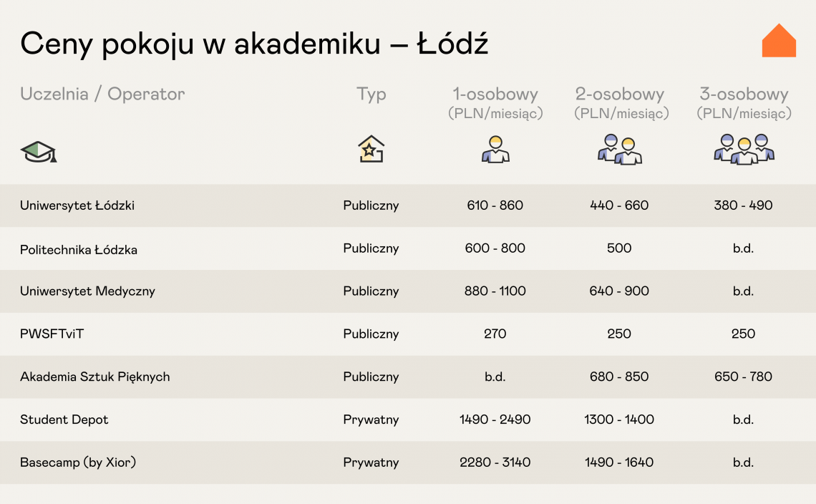Click the 3-osobowy column header

[744, 94]
